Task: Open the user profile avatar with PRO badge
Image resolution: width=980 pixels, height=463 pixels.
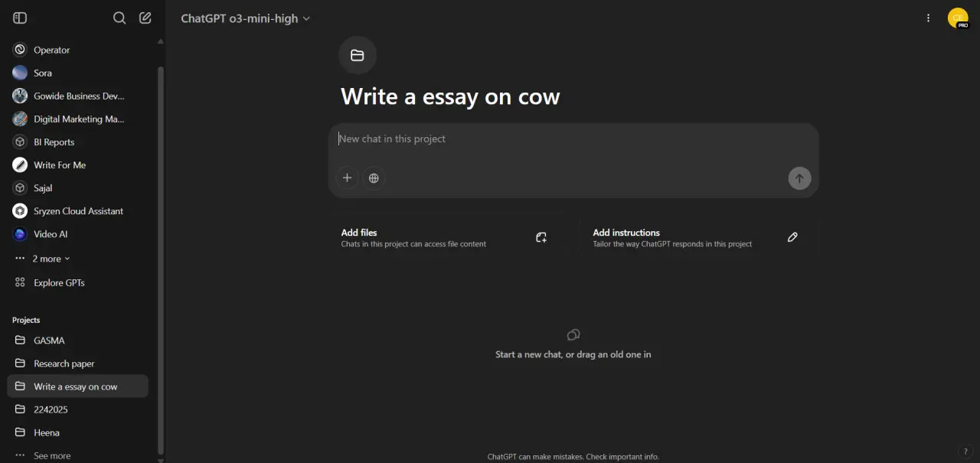Action: [x=958, y=18]
